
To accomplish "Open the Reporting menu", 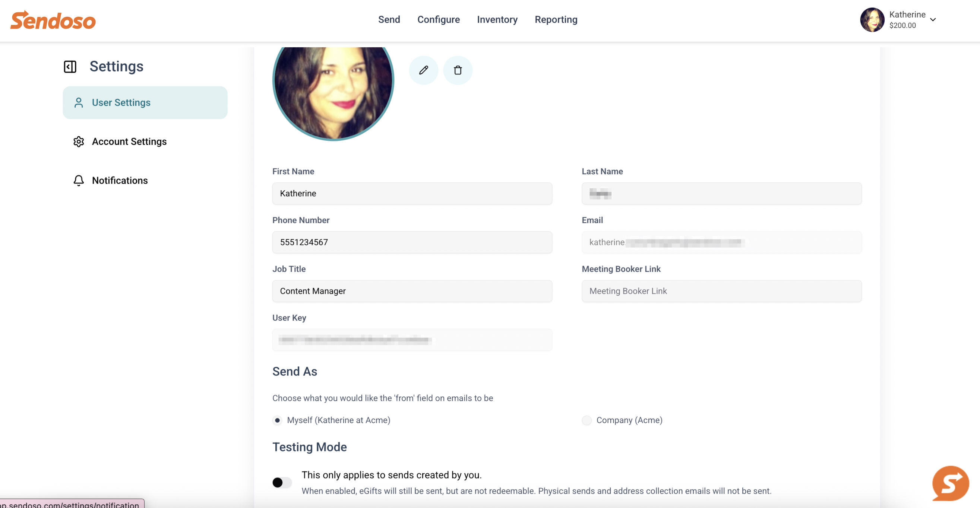I will [556, 19].
